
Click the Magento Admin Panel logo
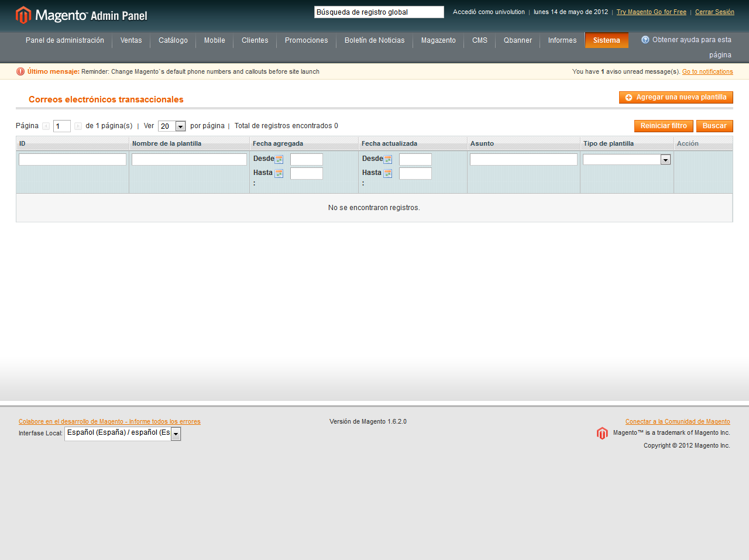pos(81,15)
